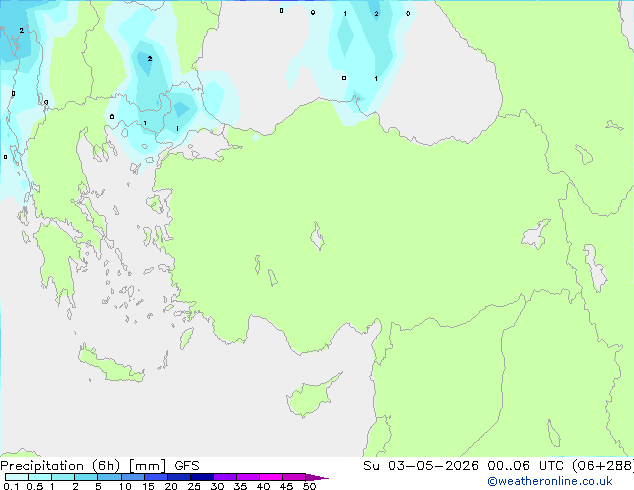This screenshot has width=634, height=490.
Task: Click the 20–25 mm legend color swatch
Action: click(x=179, y=477)
